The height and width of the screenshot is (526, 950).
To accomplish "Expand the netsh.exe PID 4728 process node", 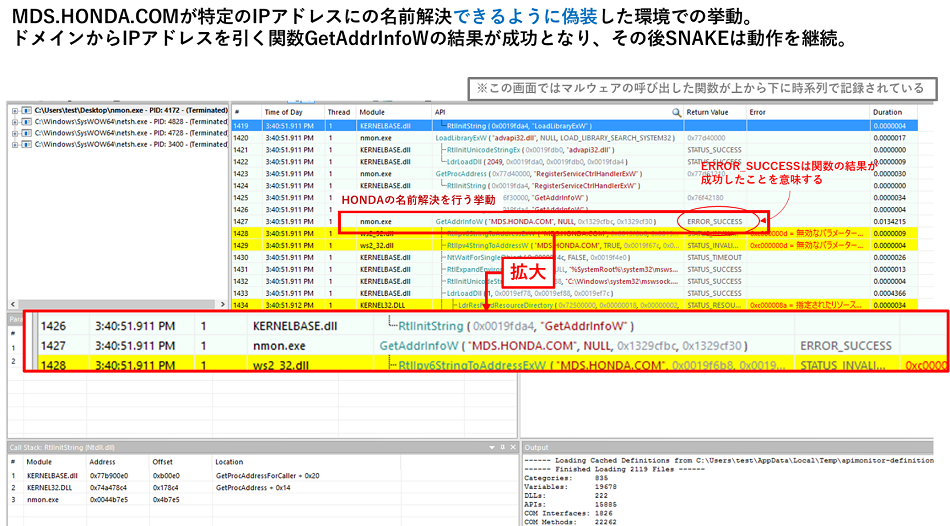I will [15, 133].
